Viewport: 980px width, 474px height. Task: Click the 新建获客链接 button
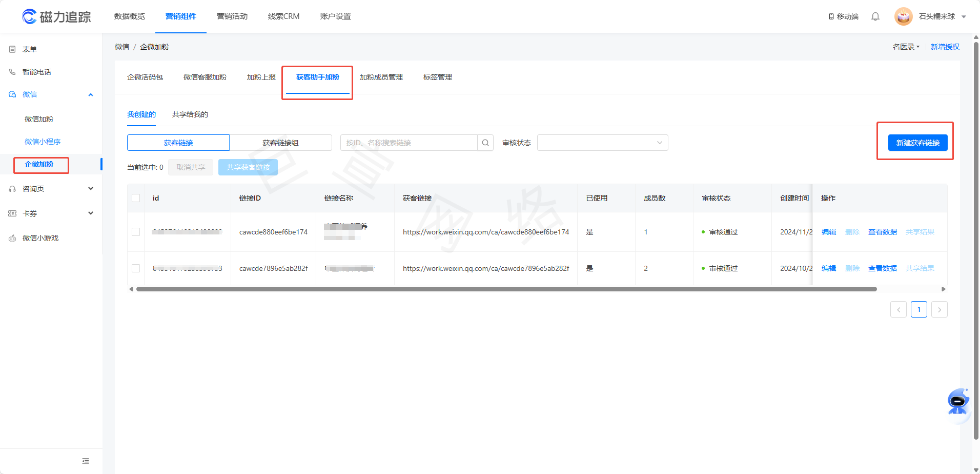(917, 143)
